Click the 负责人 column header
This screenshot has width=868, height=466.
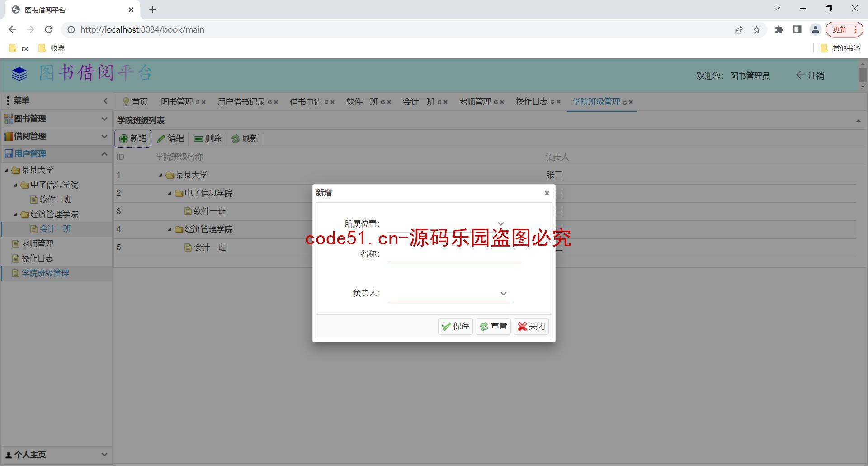point(557,157)
